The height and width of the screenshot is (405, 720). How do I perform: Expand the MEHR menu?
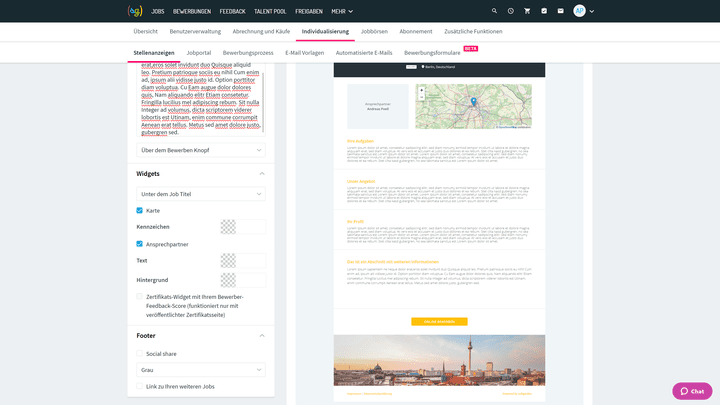tap(342, 11)
